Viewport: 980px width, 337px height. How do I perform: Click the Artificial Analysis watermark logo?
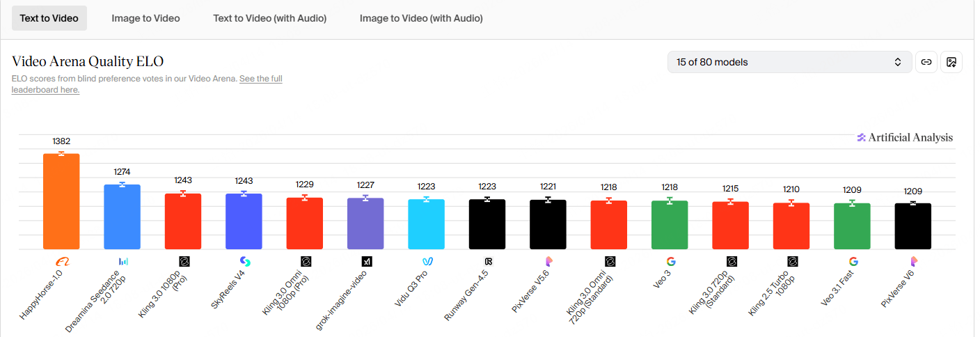point(905,137)
